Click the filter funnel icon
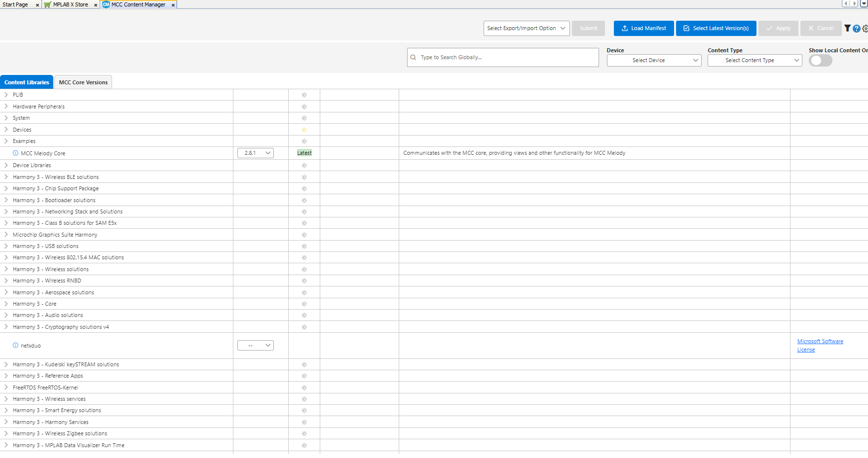 pyautogui.click(x=847, y=29)
